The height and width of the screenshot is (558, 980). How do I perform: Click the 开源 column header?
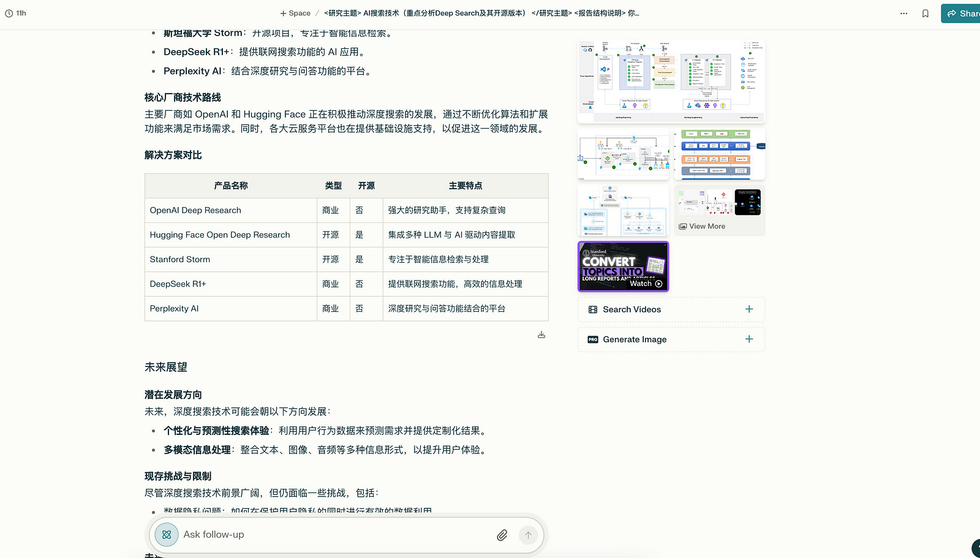pyautogui.click(x=366, y=186)
